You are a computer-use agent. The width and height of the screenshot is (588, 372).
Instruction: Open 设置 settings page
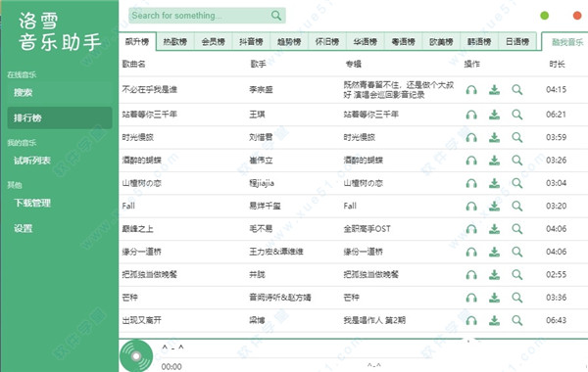(60, 228)
